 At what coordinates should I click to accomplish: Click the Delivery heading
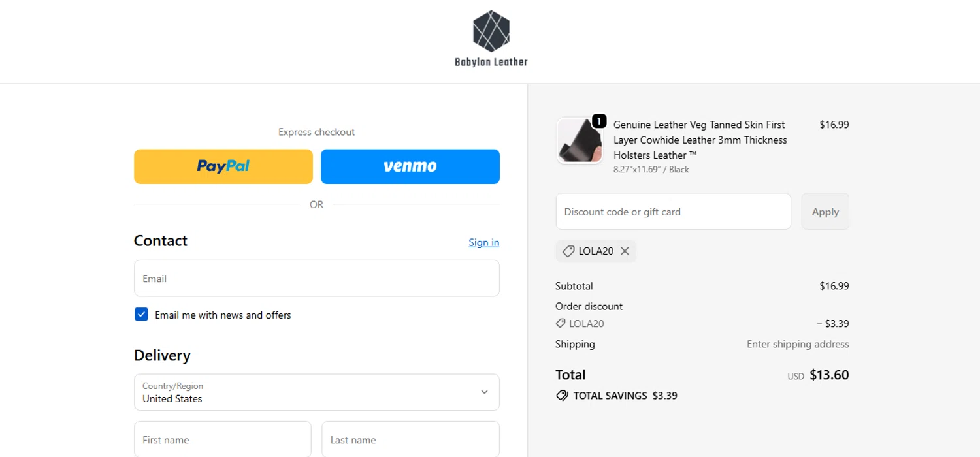click(x=162, y=355)
